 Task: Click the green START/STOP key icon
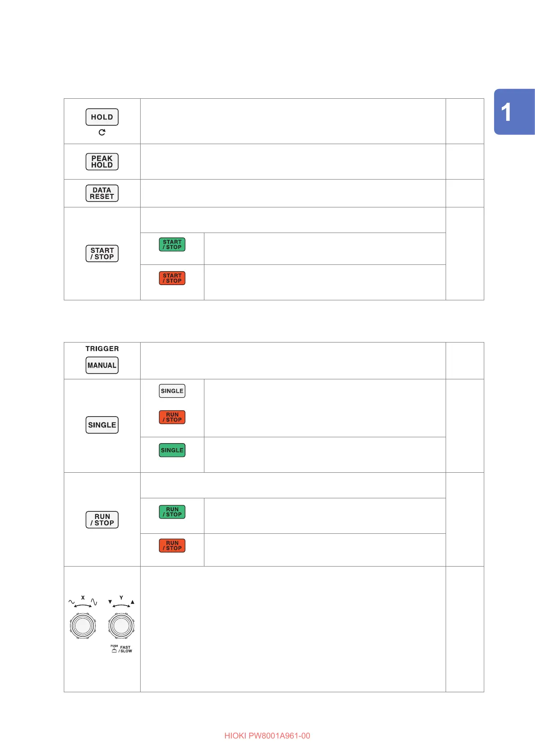172,245
